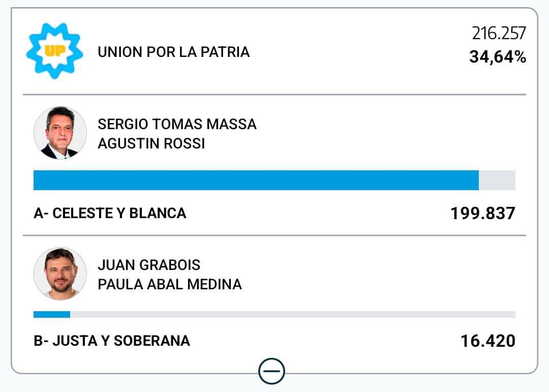Click the blue filled part of Grabois's bar
This screenshot has width=549, height=392.
51,314
